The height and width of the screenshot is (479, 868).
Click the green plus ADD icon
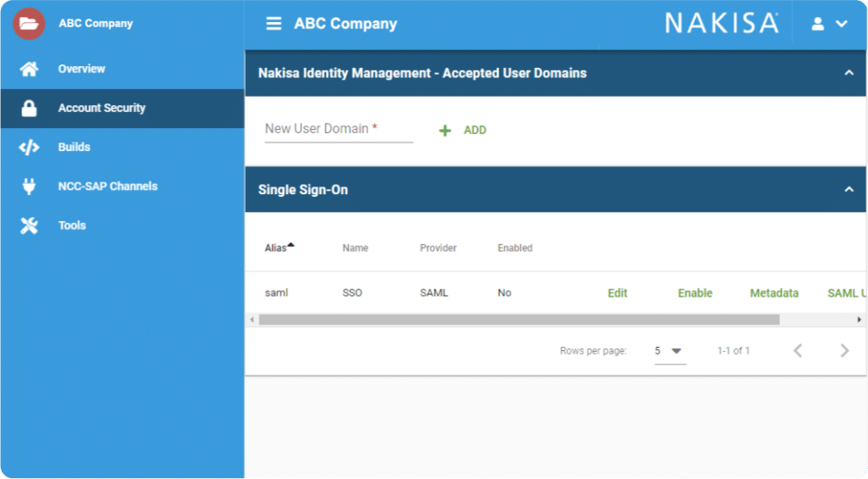444,131
